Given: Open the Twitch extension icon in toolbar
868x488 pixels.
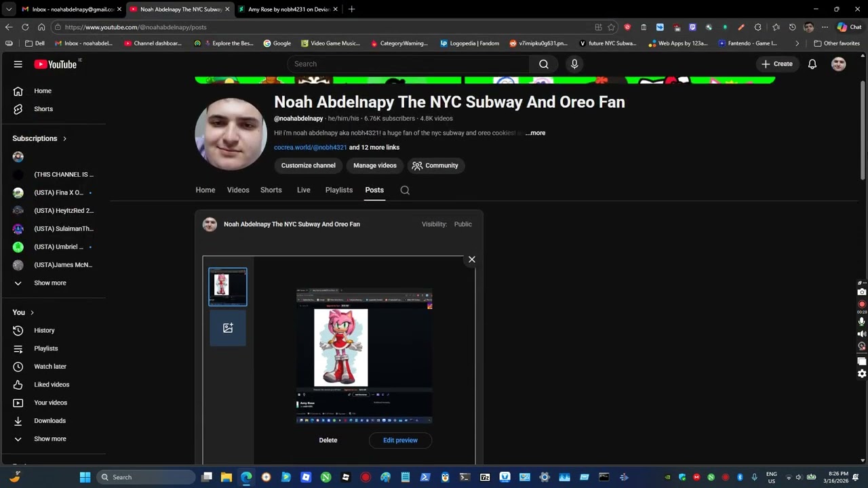Looking at the screenshot, I should coord(692,27).
